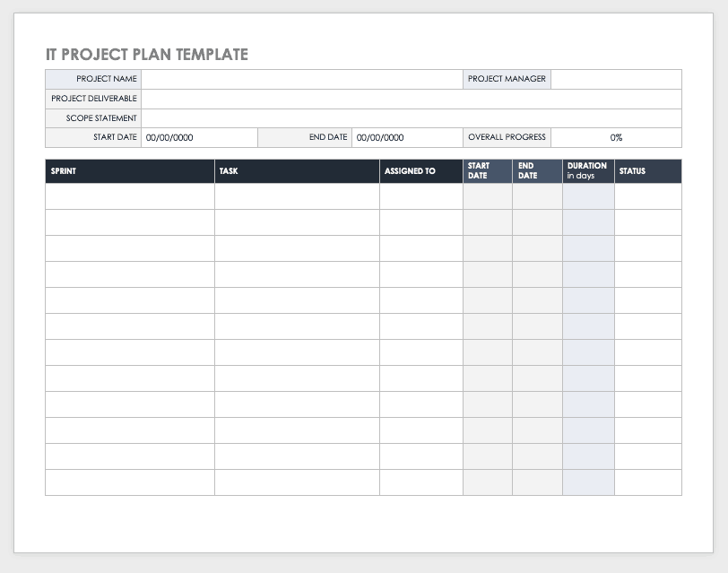The height and width of the screenshot is (573, 728).
Task: Click the Project Deliverable entry field
Action: point(411,99)
